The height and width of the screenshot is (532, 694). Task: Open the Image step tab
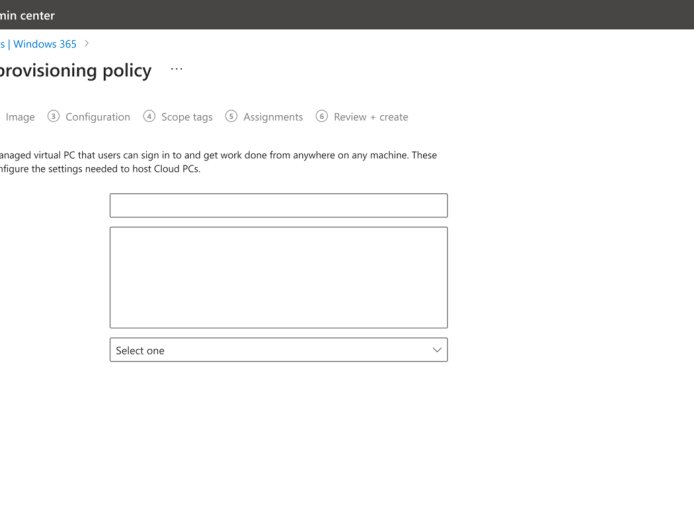(20, 117)
